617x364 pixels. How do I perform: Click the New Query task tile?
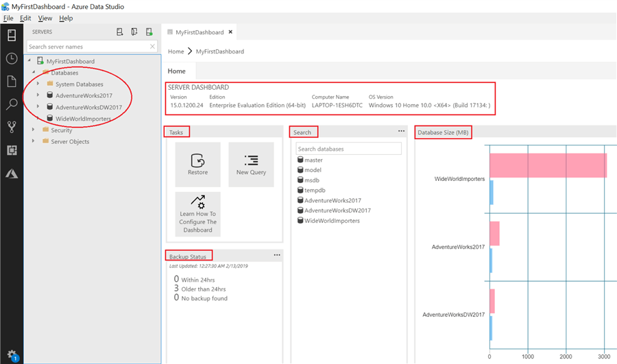(x=251, y=165)
